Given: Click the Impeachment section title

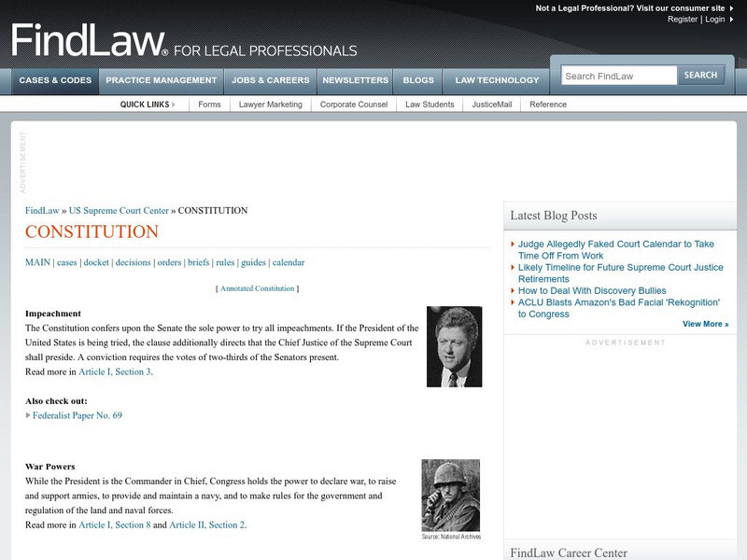Looking at the screenshot, I should click(x=53, y=314).
